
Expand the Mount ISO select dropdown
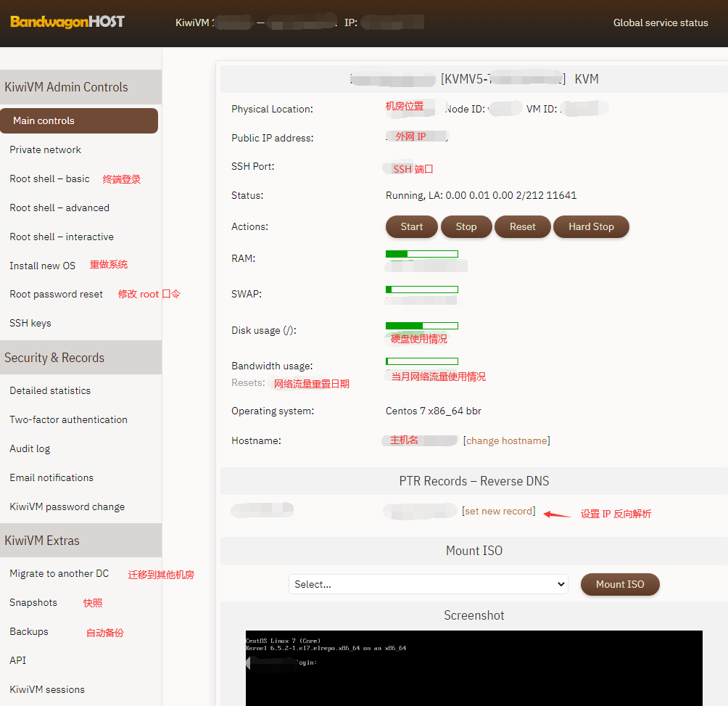(428, 584)
